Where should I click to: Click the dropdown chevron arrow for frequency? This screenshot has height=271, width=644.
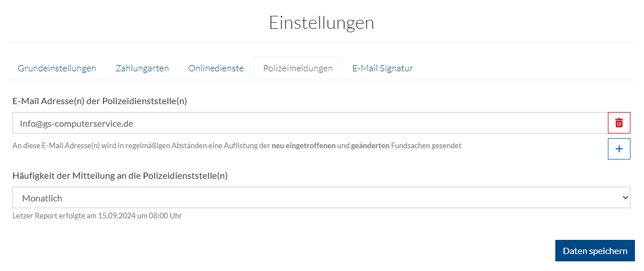point(625,197)
